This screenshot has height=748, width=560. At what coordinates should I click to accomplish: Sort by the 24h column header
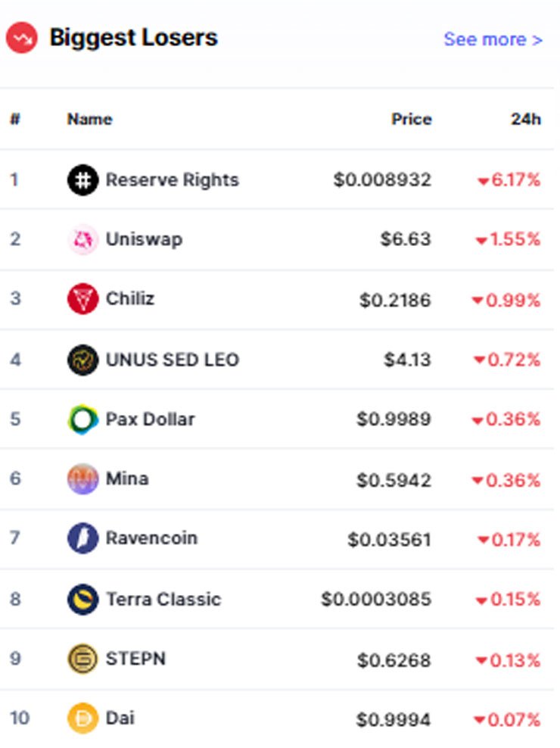(x=526, y=119)
